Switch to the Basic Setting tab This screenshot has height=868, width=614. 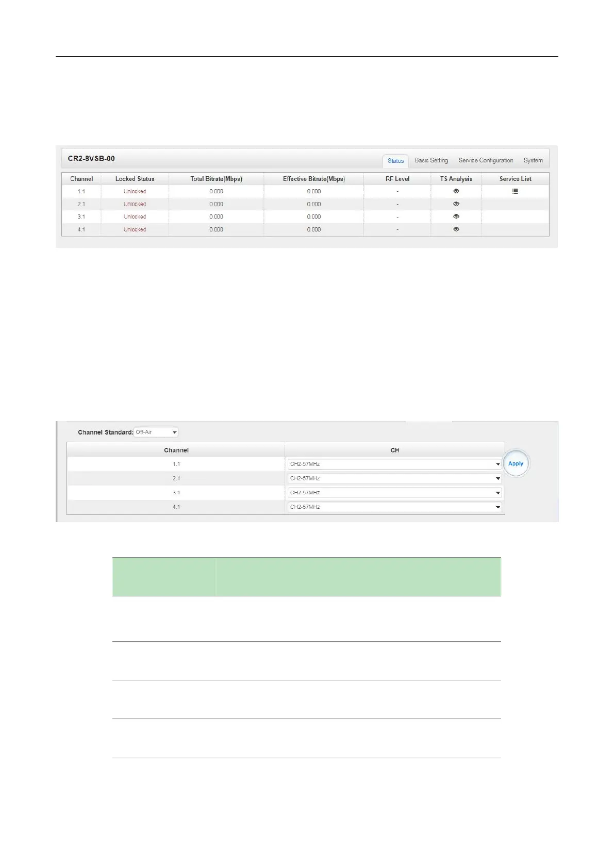[x=432, y=160]
